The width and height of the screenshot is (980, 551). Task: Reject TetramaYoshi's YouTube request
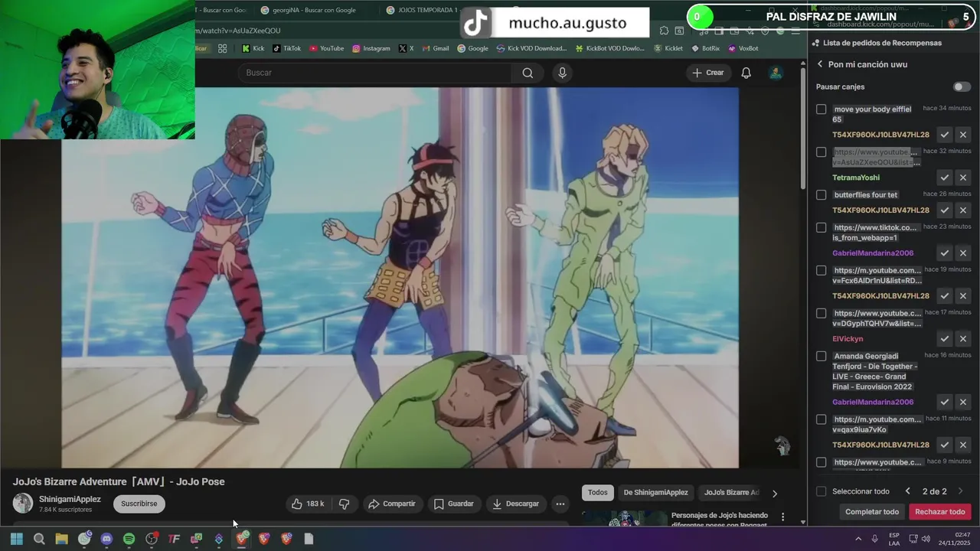click(x=963, y=178)
